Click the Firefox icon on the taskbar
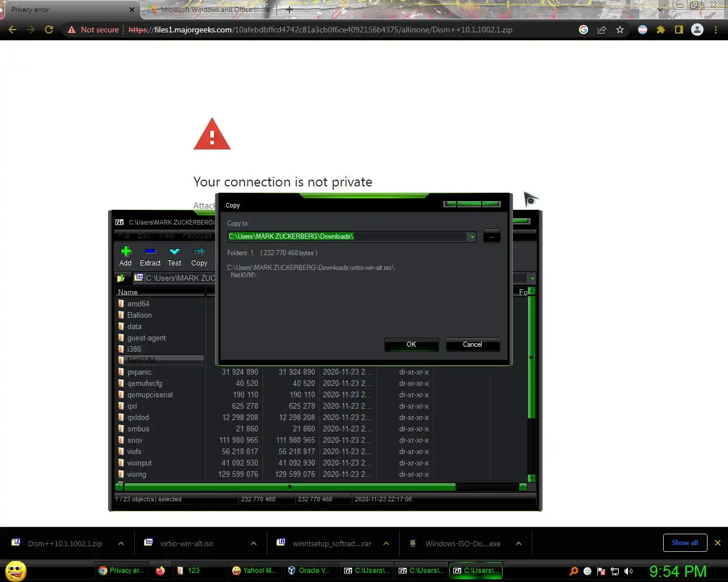Image resolution: width=728 pixels, height=582 pixels. pos(160,571)
